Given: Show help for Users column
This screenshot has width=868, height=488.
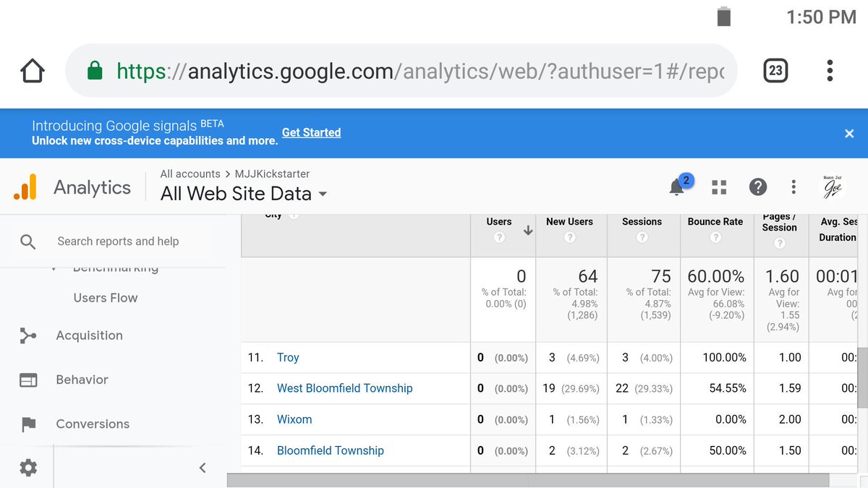Looking at the screenshot, I should tap(499, 237).
